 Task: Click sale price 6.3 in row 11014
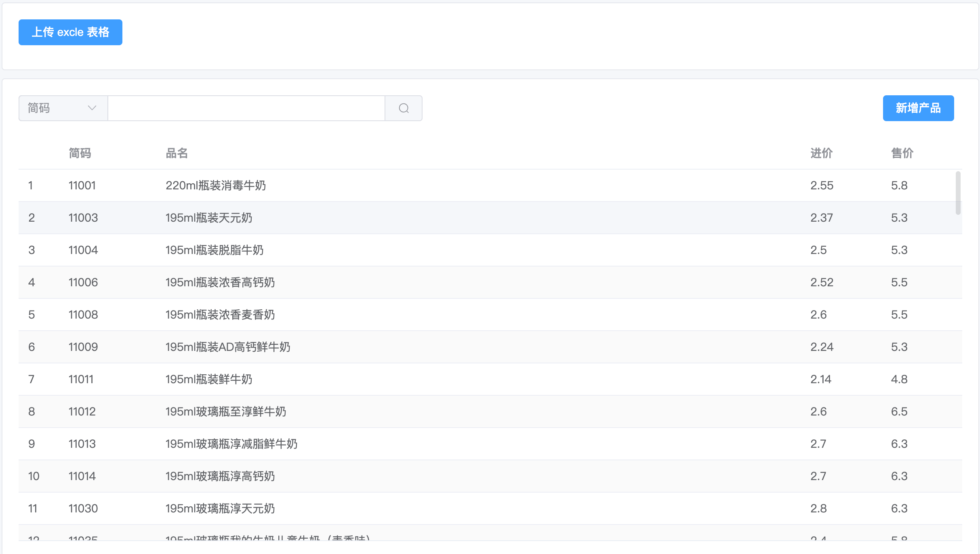pyautogui.click(x=899, y=476)
